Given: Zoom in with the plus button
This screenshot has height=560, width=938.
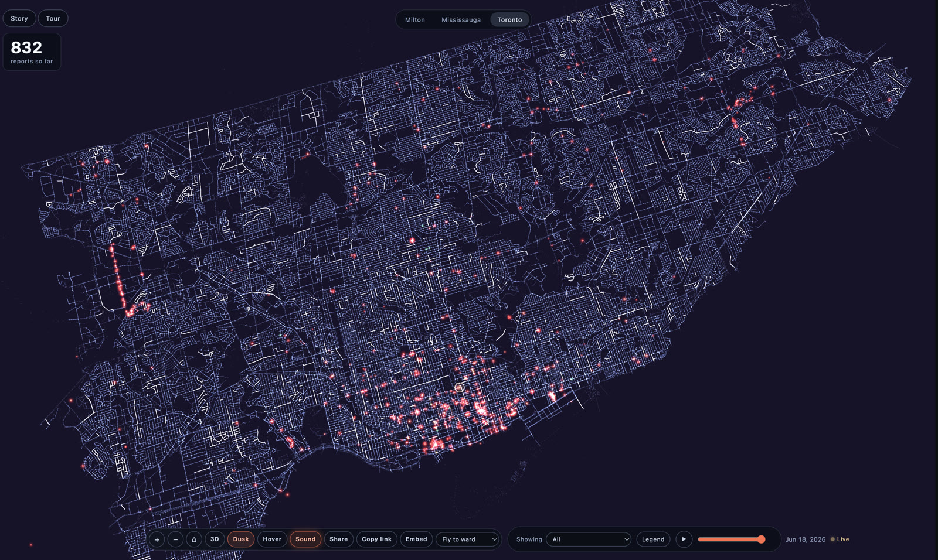Looking at the screenshot, I should (157, 539).
